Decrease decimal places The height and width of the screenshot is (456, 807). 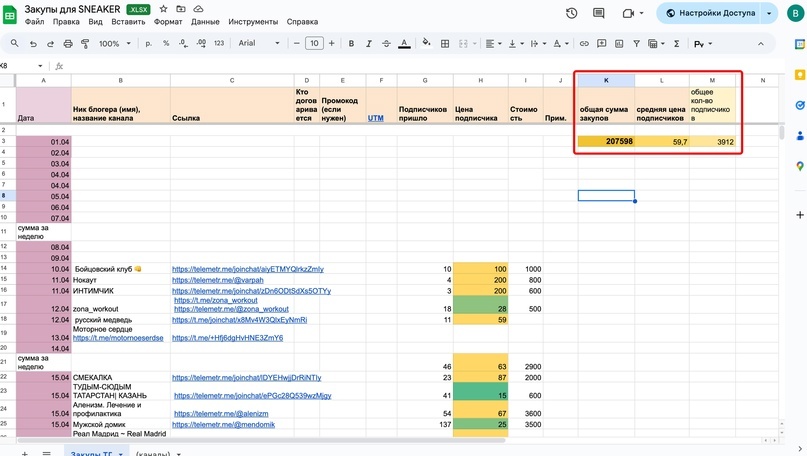pyautogui.click(x=183, y=44)
